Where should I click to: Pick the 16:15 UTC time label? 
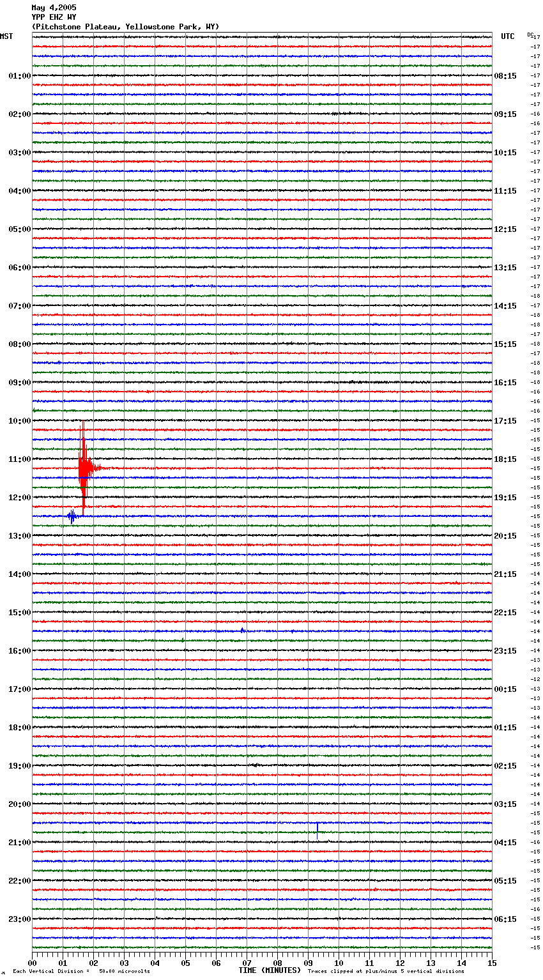pos(505,383)
